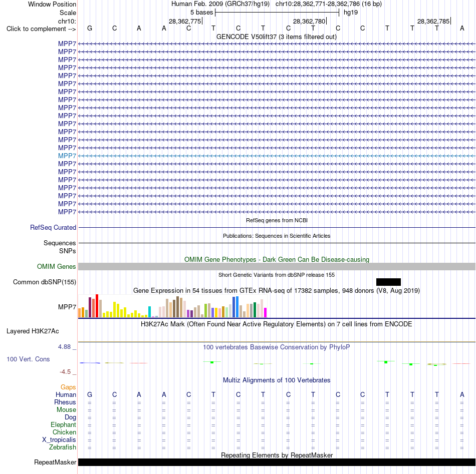
Task: Click the G base in the complement row
Action: click(90, 28)
